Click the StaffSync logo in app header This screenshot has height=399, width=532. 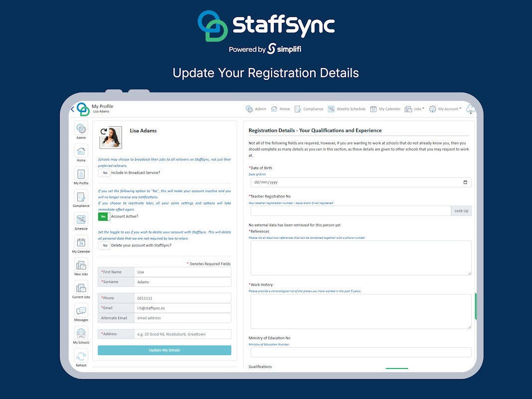click(83, 109)
